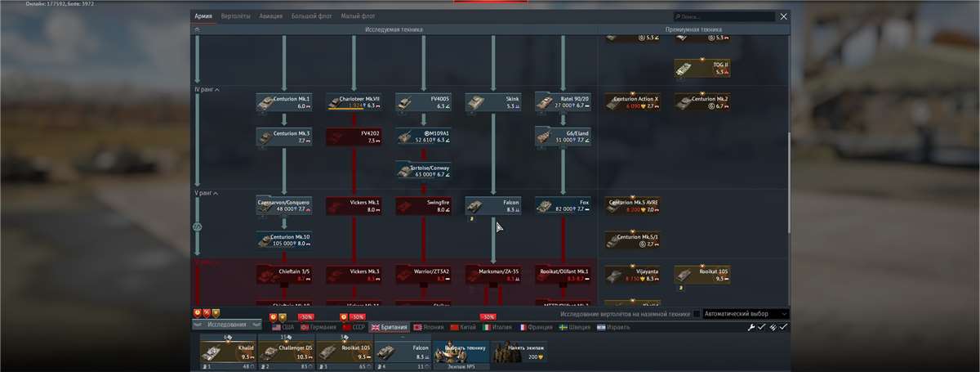This screenshot has height=372, width=980.
Task: Select the Ratel 90/20 vehicle card
Action: point(563,102)
